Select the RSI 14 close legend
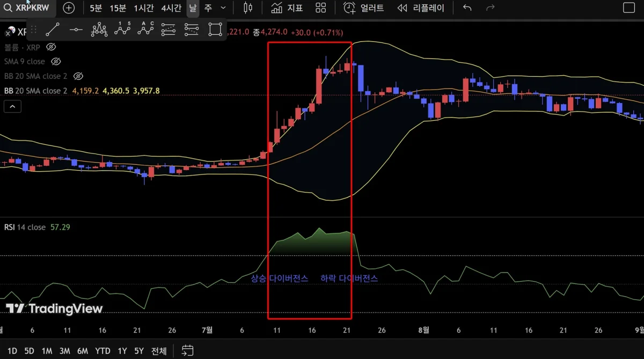644x359 pixels. tap(25, 227)
